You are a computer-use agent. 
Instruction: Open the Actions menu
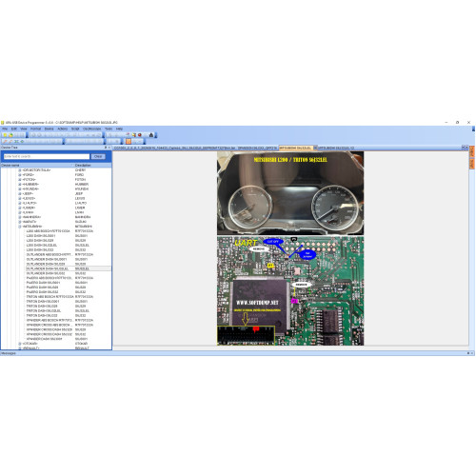[63, 129]
